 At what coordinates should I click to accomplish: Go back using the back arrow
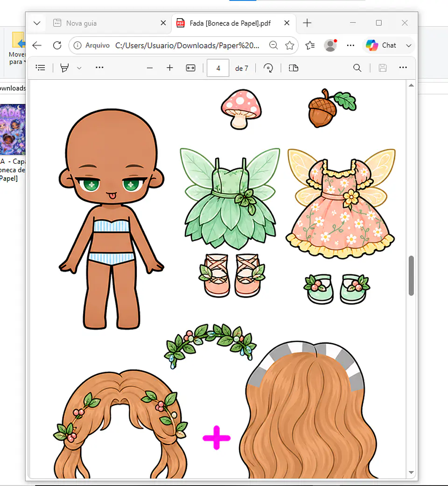[37, 46]
